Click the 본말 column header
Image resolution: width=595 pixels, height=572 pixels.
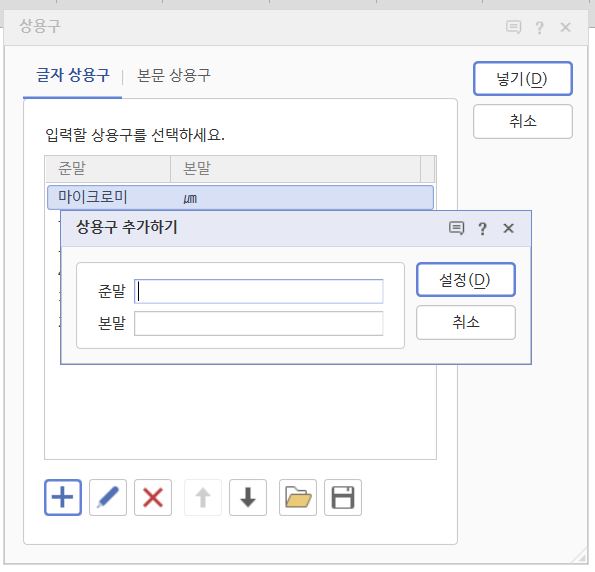[x=296, y=169]
